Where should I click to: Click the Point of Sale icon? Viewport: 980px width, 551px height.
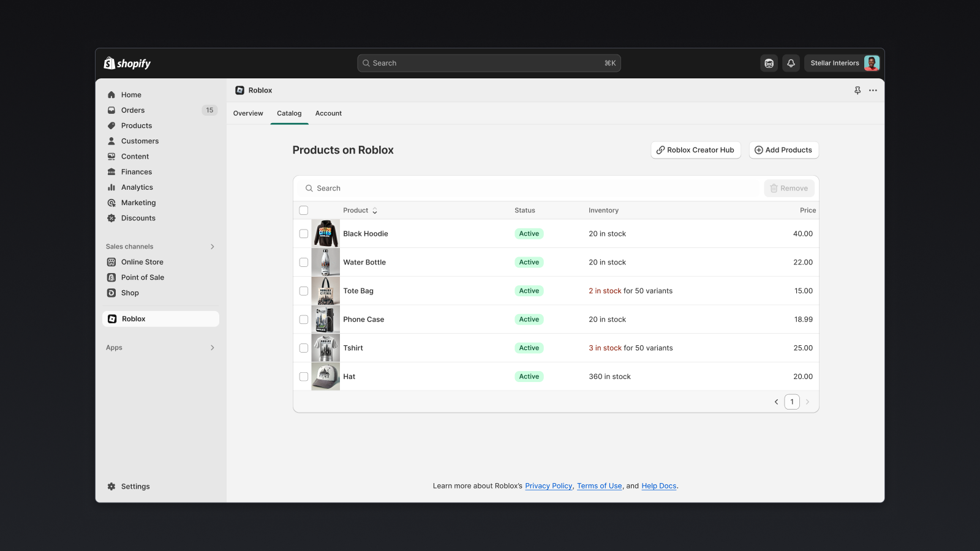pyautogui.click(x=111, y=277)
